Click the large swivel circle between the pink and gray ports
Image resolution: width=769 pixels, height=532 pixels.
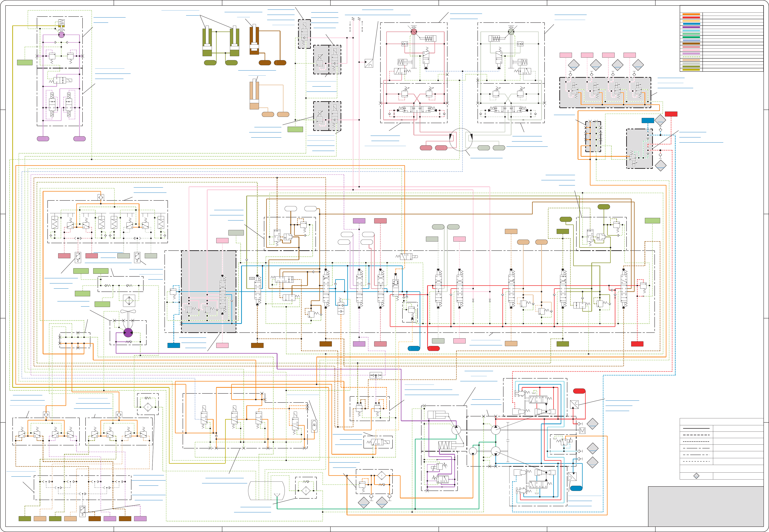[461, 140]
